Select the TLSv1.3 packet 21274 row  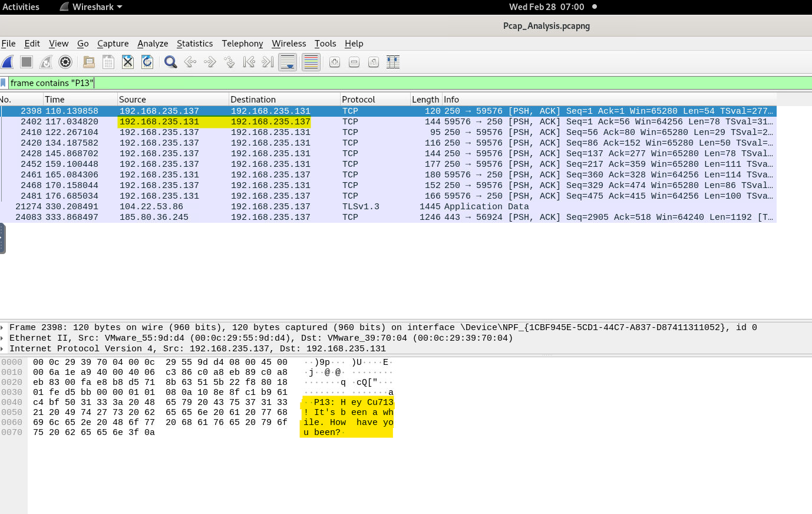[x=354, y=206]
